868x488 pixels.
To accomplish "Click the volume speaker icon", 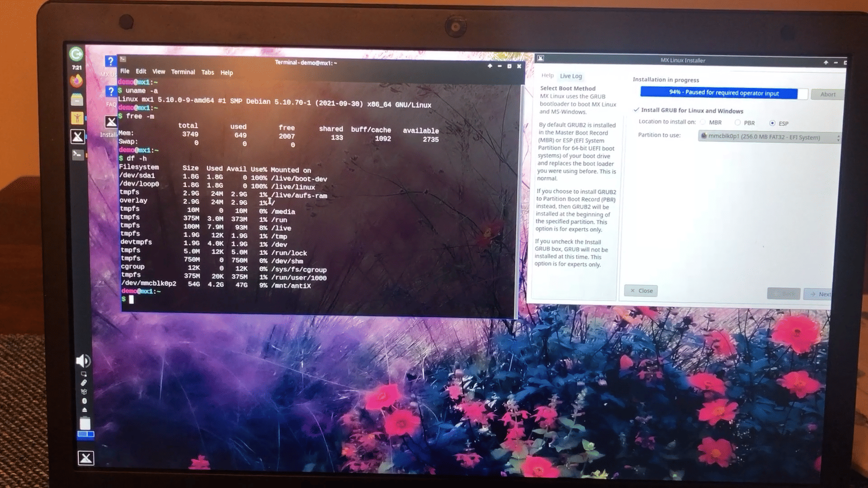I will [83, 361].
